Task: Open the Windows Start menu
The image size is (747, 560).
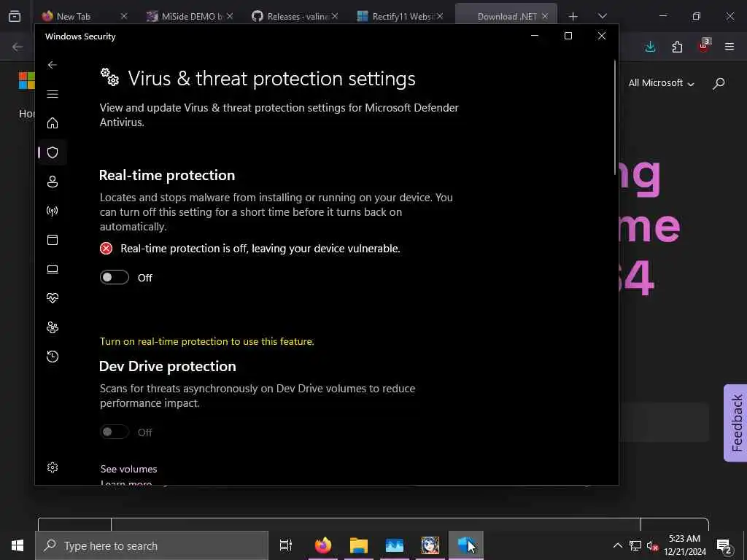Action: (x=18, y=545)
